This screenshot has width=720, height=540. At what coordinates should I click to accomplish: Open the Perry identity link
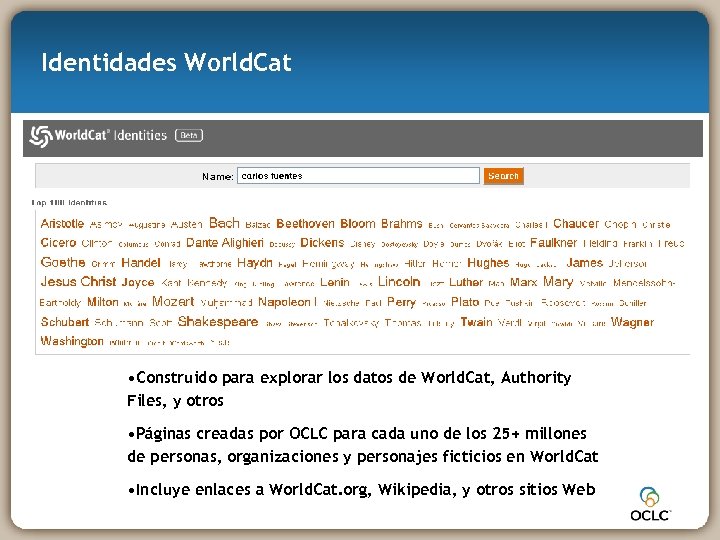(x=401, y=302)
